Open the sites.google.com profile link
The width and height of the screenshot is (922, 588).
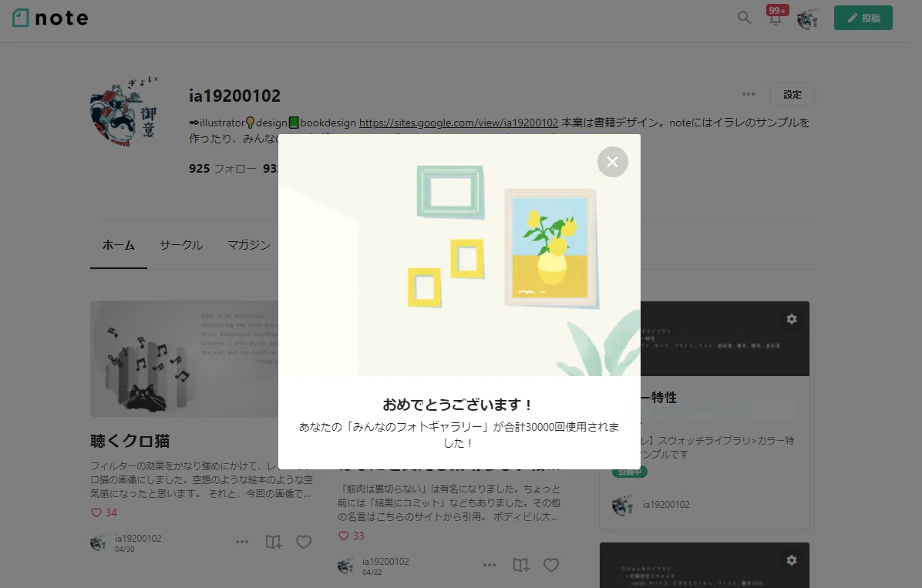458,123
